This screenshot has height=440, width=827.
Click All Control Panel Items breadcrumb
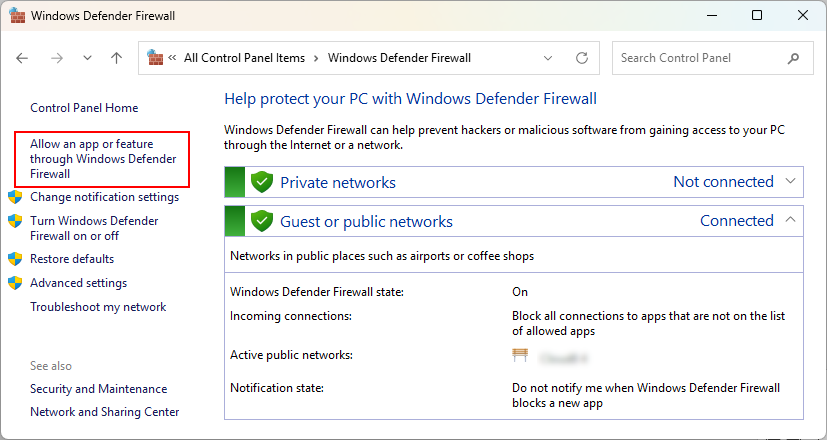(x=244, y=58)
